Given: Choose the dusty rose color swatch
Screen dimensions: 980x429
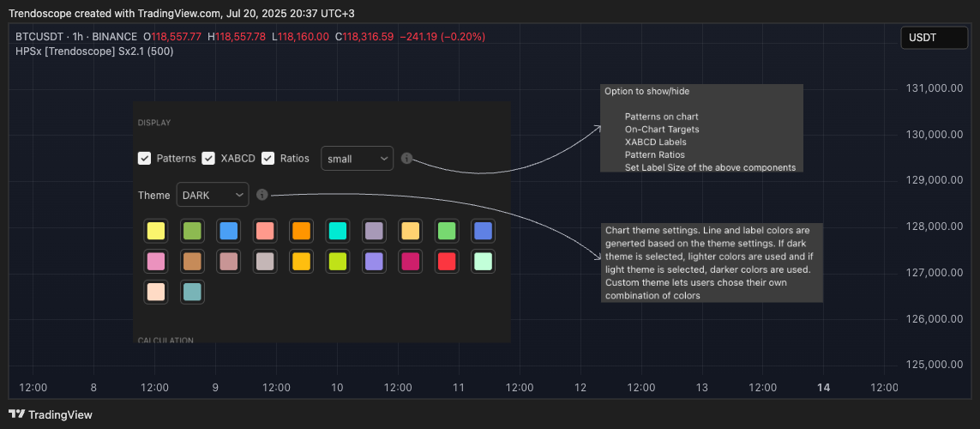Looking at the screenshot, I should coord(229,262).
